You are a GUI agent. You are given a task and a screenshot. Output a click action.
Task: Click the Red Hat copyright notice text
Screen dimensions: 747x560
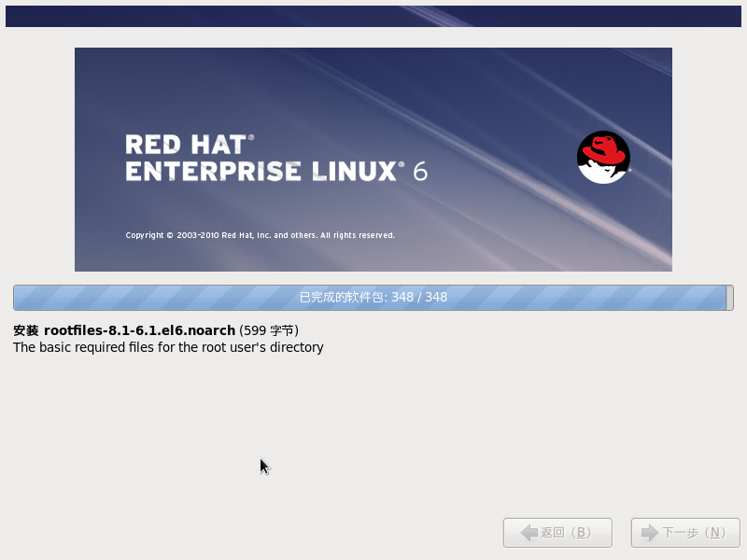point(261,235)
